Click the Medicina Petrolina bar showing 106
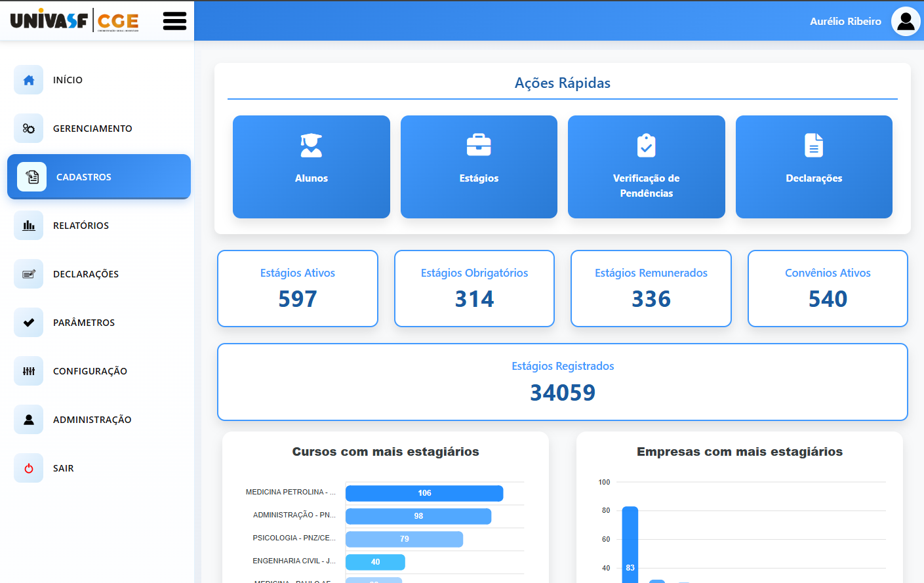Image resolution: width=924 pixels, height=583 pixels. tap(424, 493)
